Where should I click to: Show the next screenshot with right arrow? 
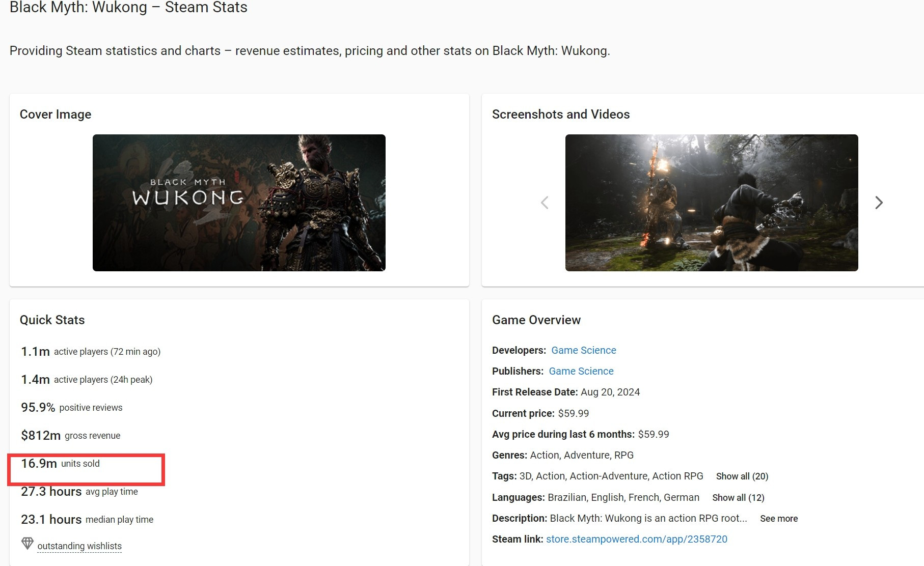pos(879,203)
